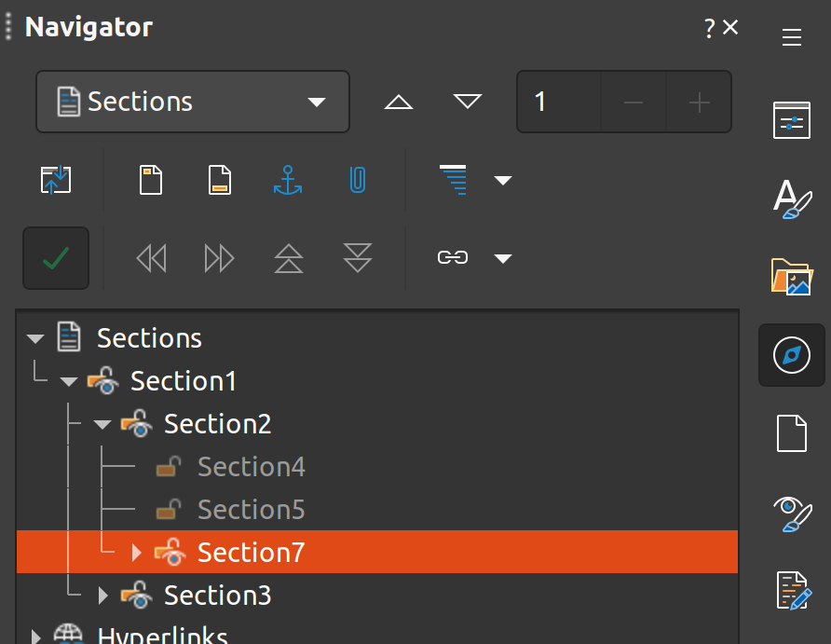Screen dimensions: 831x644
Task: Click the Header navigation icon
Action: click(x=151, y=180)
